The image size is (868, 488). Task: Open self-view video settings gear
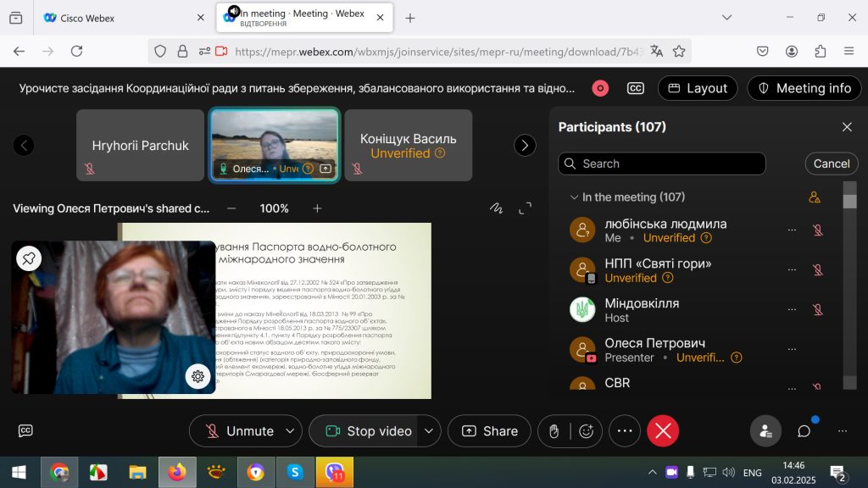tap(198, 377)
